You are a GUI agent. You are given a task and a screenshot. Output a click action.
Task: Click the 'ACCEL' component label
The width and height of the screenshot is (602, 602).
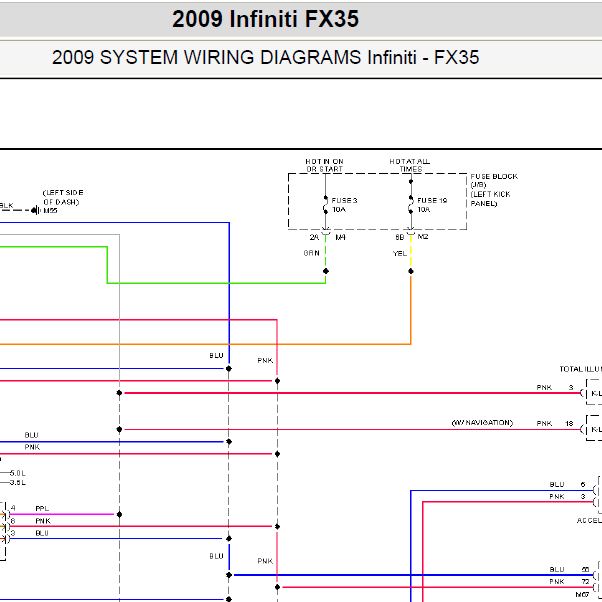point(589,521)
